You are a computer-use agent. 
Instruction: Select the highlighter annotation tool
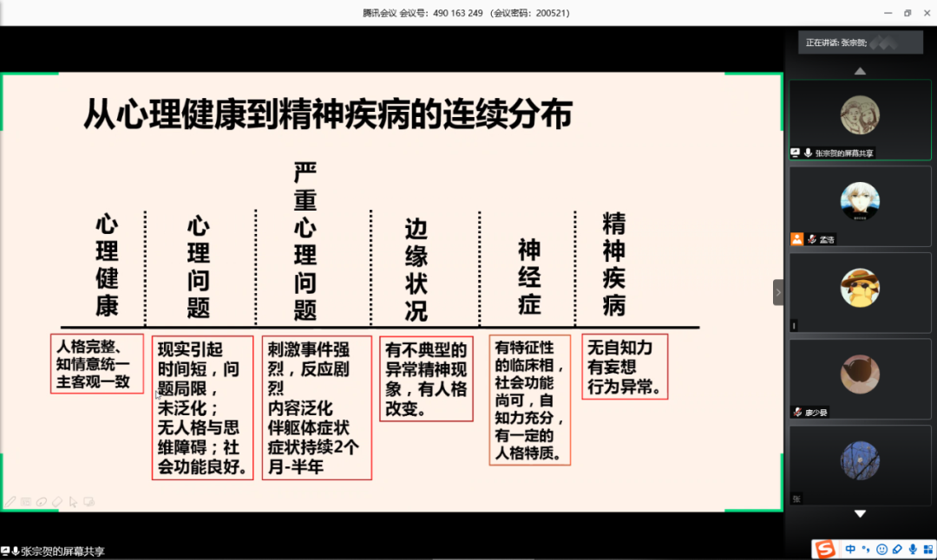[x=41, y=502]
